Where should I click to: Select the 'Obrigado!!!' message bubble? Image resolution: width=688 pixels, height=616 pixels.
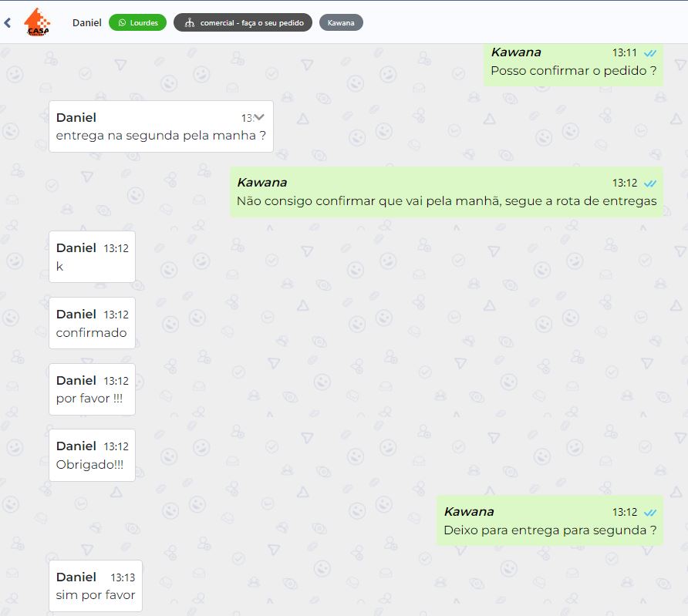pyautogui.click(x=92, y=455)
